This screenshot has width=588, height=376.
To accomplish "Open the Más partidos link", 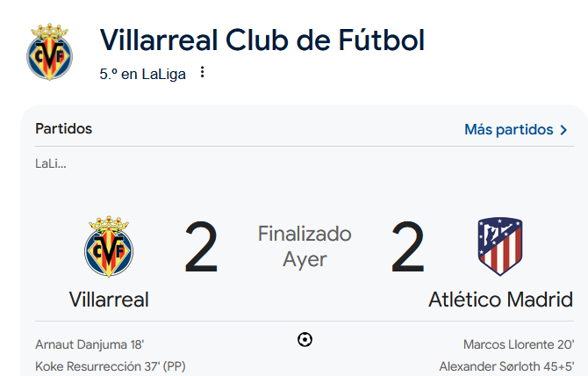I will point(509,130).
